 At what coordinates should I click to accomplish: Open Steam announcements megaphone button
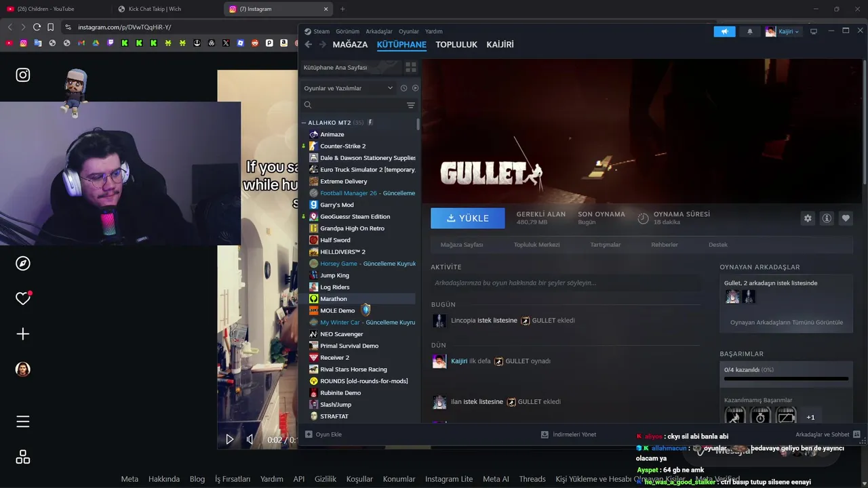[724, 31]
